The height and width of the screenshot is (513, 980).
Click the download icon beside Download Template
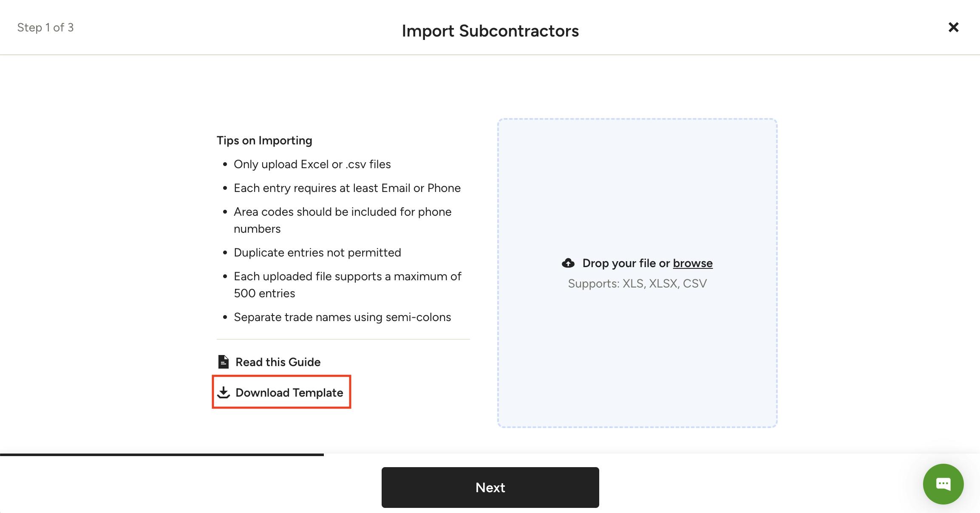point(224,392)
